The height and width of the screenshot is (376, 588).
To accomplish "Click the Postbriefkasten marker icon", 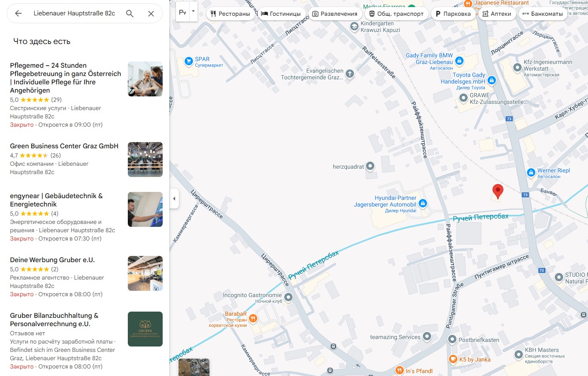I will click(x=452, y=339).
